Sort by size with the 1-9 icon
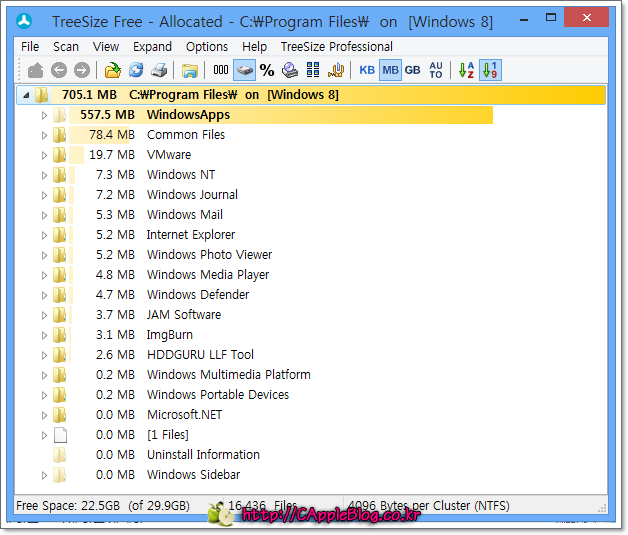 (x=490, y=70)
